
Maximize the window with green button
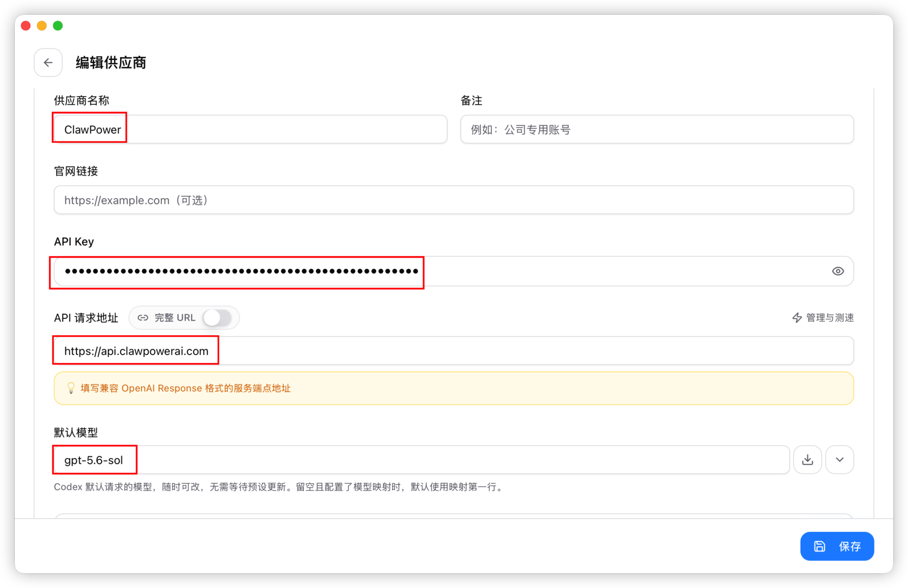point(58,26)
